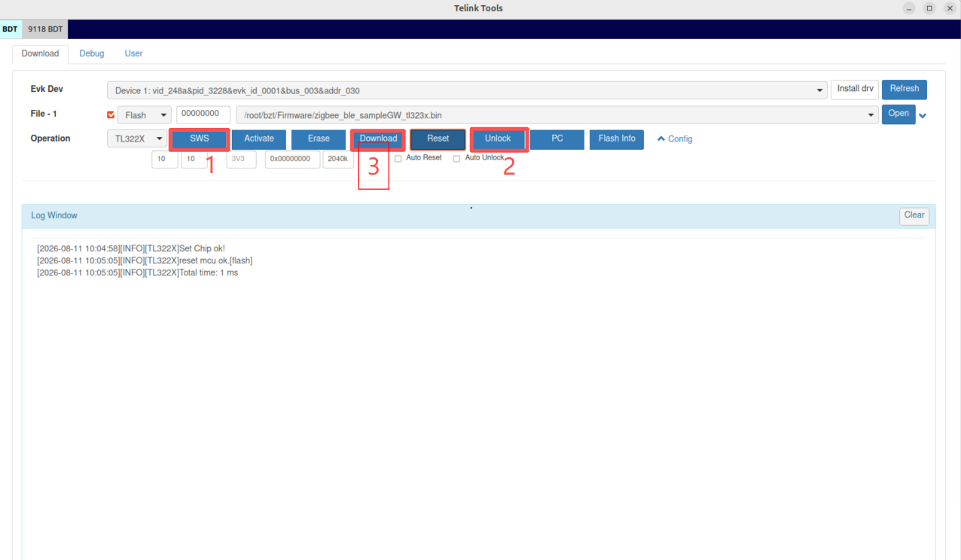Open the User tab
Image resolution: width=961 pixels, height=560 pixels.
(x=133, y=53)
